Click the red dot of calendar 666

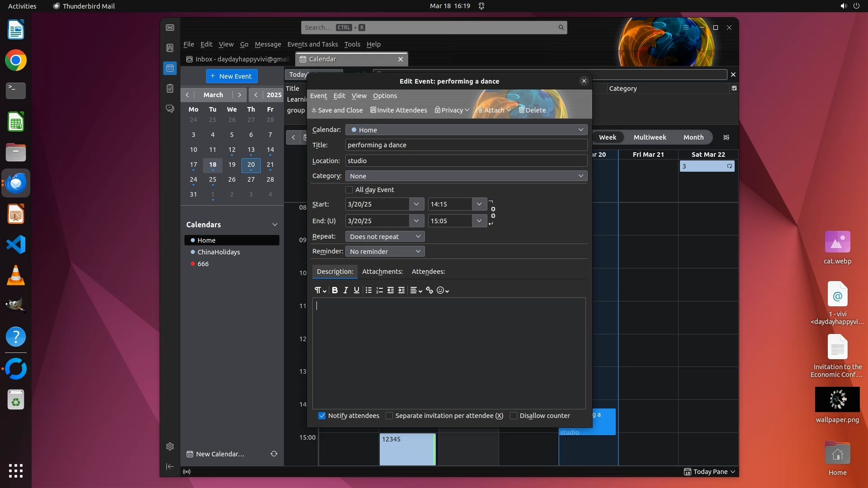coord(193,264)
